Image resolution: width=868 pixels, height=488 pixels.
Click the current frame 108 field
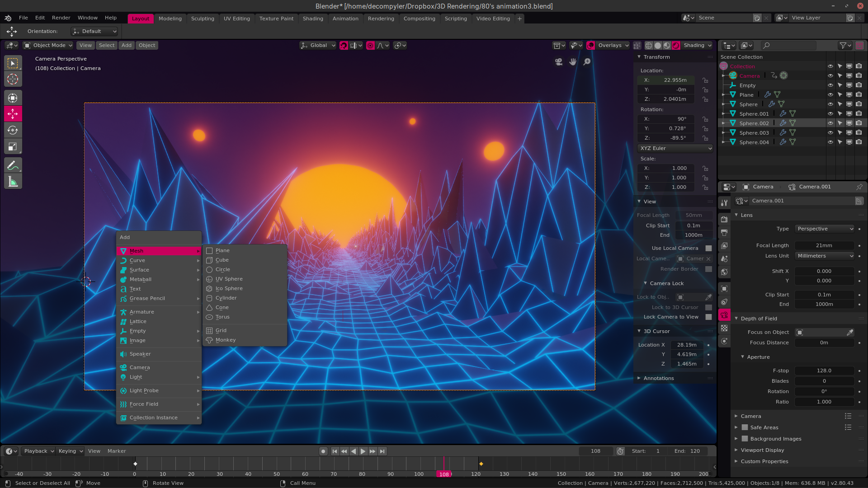(x=596, y=451)
